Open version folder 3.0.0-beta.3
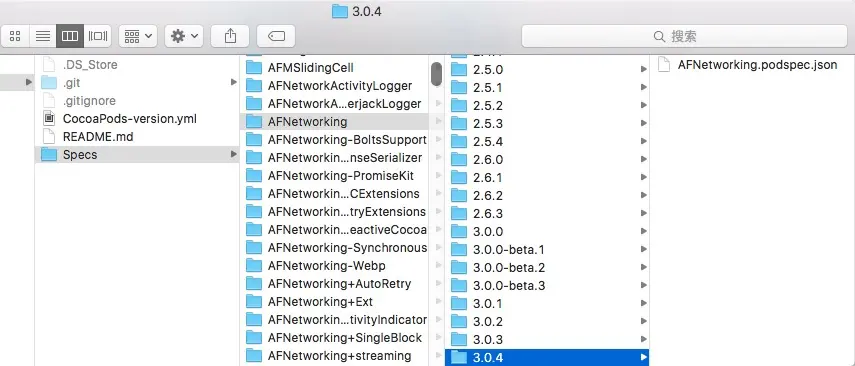 tap(547, 286)
